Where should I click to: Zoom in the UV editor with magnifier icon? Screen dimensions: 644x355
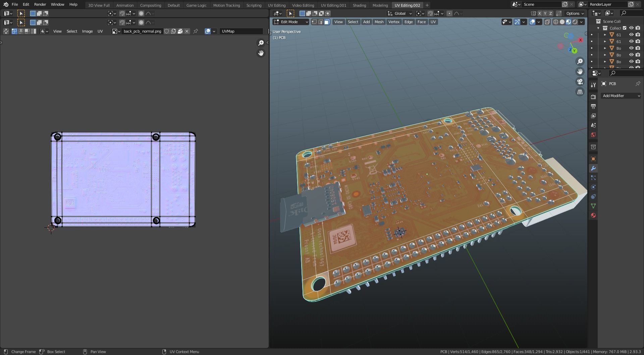point(261,43)
